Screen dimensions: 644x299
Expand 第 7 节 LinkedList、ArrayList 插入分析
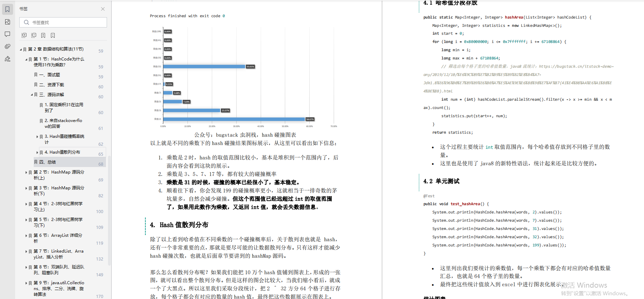pos(26,252)
